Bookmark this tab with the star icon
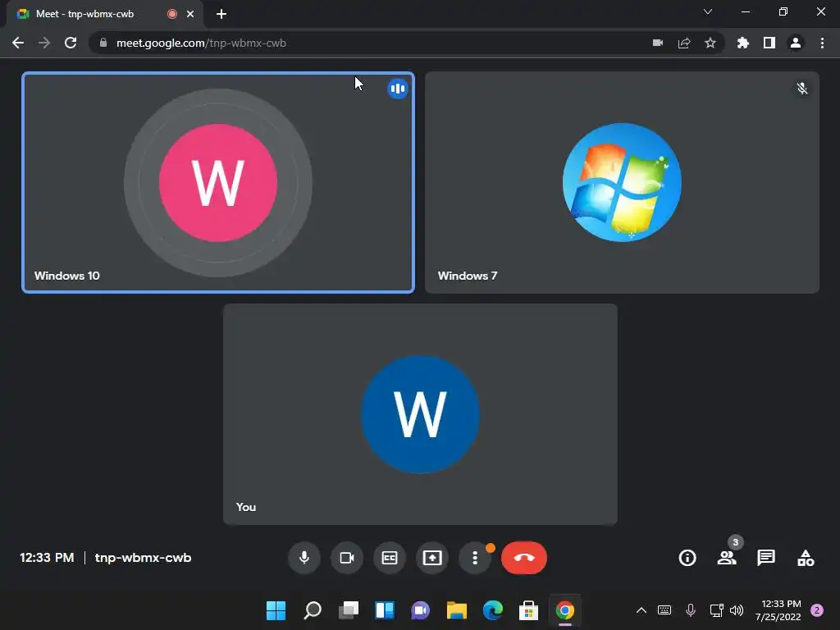Image resolution: width=840 pixels, height=630 pixels. pyautogui.click(x=710, y=43)
